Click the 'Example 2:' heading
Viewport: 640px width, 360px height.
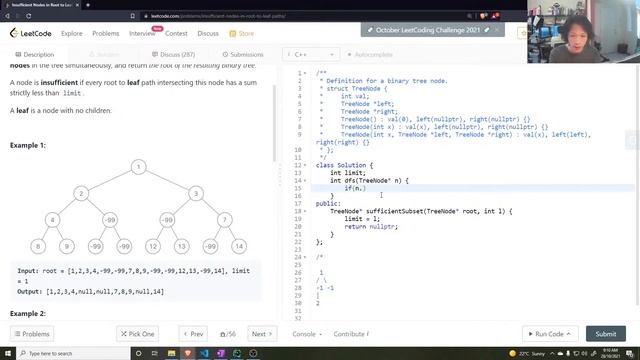[28, 313]
